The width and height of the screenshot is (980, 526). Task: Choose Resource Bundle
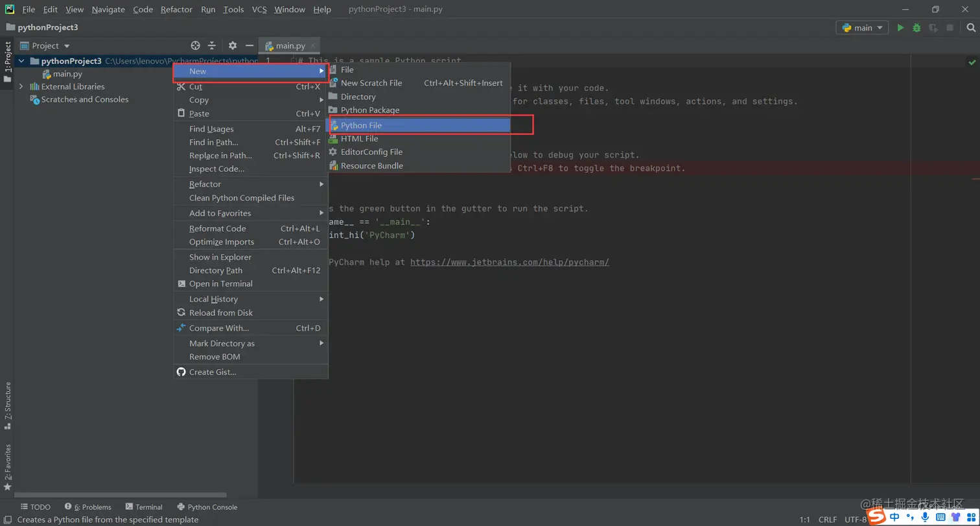[x=418, y=165]
